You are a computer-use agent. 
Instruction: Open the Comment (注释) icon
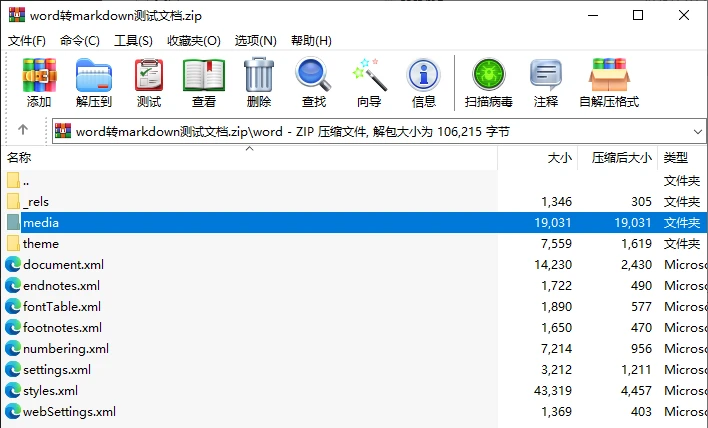pyautogui.click(x=545, y=75)
